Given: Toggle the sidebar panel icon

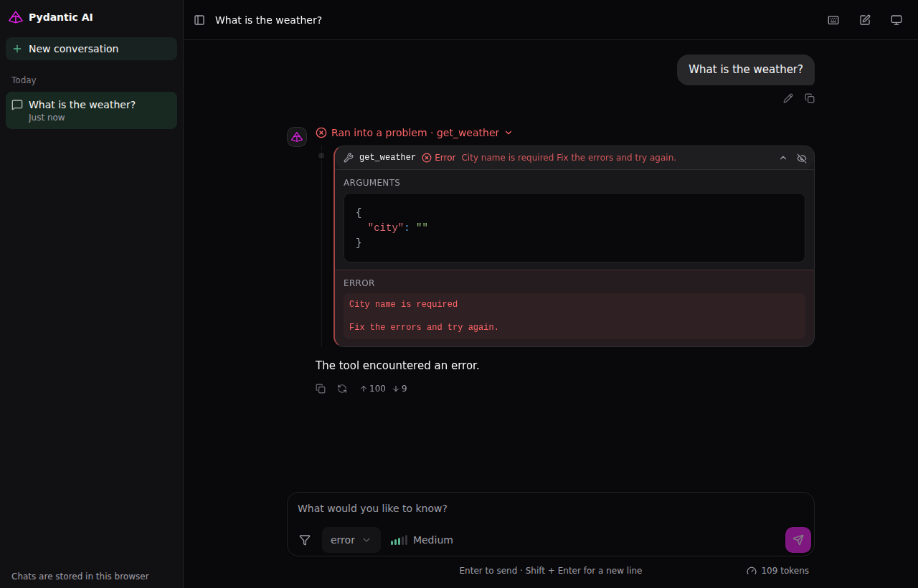Looking at the screenshot, I should [199, 20].
